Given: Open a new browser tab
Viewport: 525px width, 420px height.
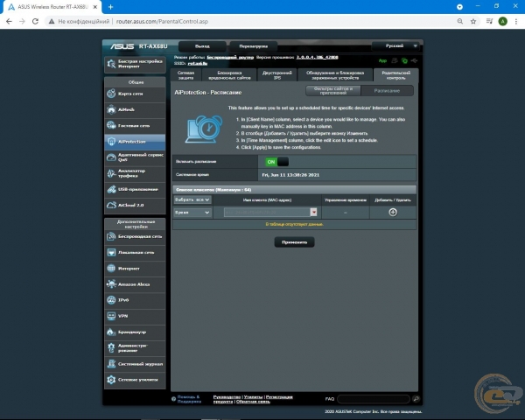Looking at the screenshot, I should [x=110, y=7].
